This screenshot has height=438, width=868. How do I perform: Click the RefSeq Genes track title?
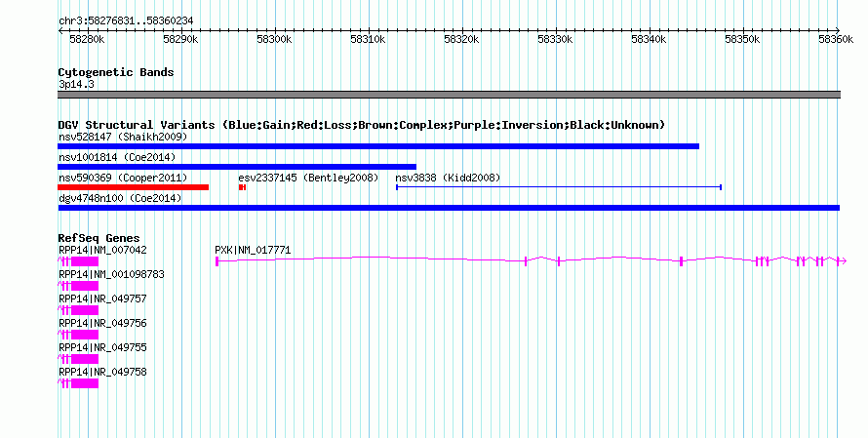[x=99, y=238]
